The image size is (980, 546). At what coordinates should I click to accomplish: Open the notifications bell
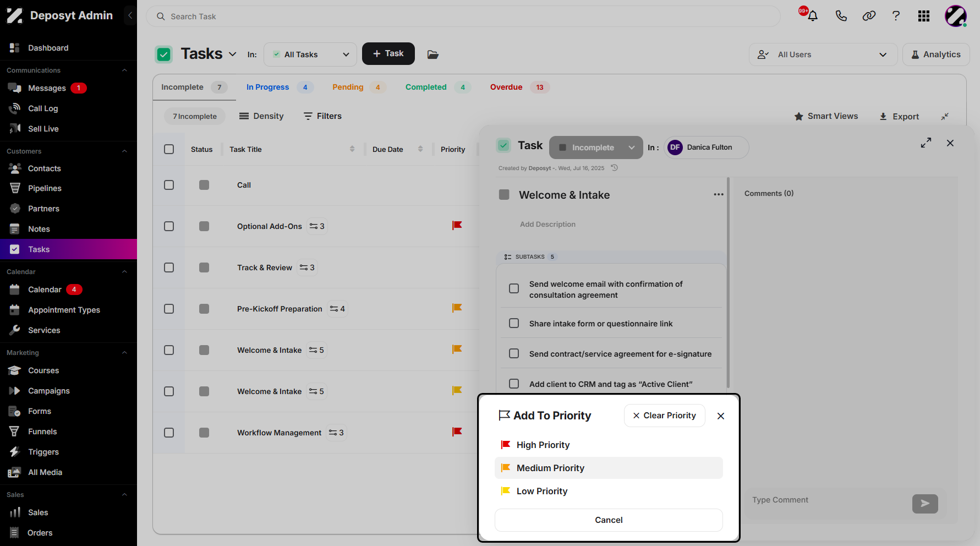click(x=812, y=16)
